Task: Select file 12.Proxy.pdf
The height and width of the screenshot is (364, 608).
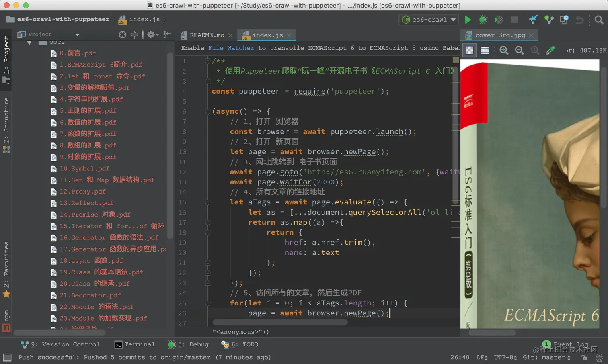Action: pos(78,192)
